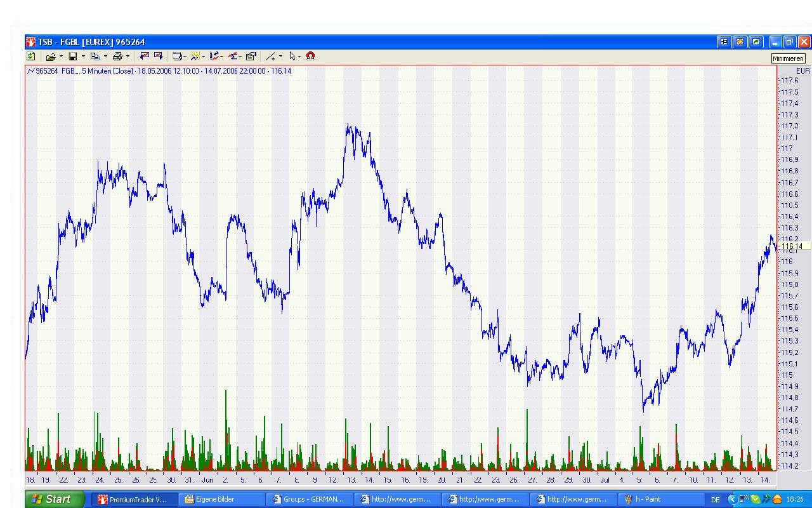Screen dimensions: 812x508
Task: Click the chart left arrow toolbar icon
Action: coord(144,57)
